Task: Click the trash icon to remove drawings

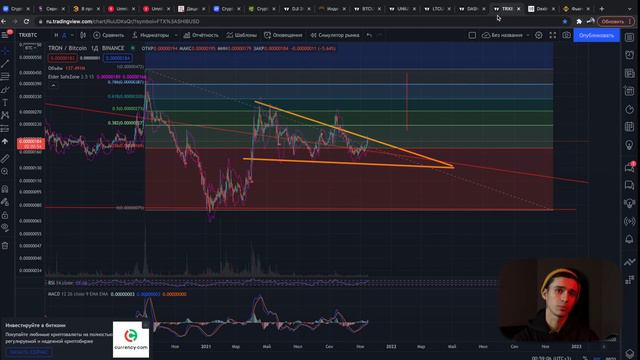Action: 5,246
